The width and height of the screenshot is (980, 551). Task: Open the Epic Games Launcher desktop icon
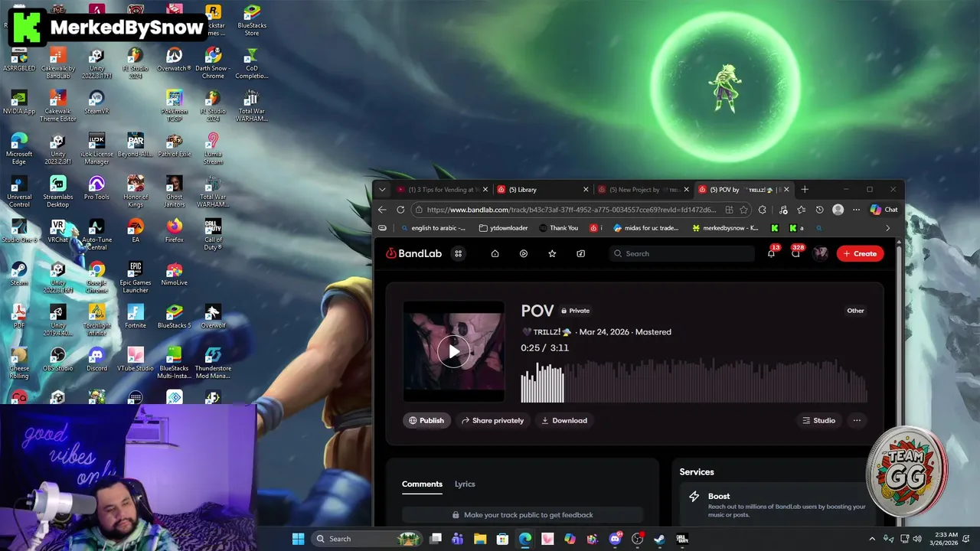136,277
